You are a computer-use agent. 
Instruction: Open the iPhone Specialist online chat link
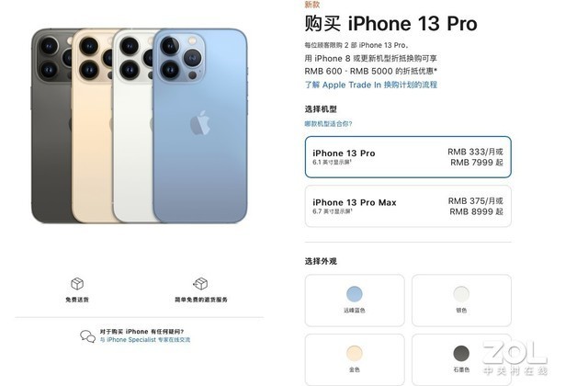coord(145,340)
